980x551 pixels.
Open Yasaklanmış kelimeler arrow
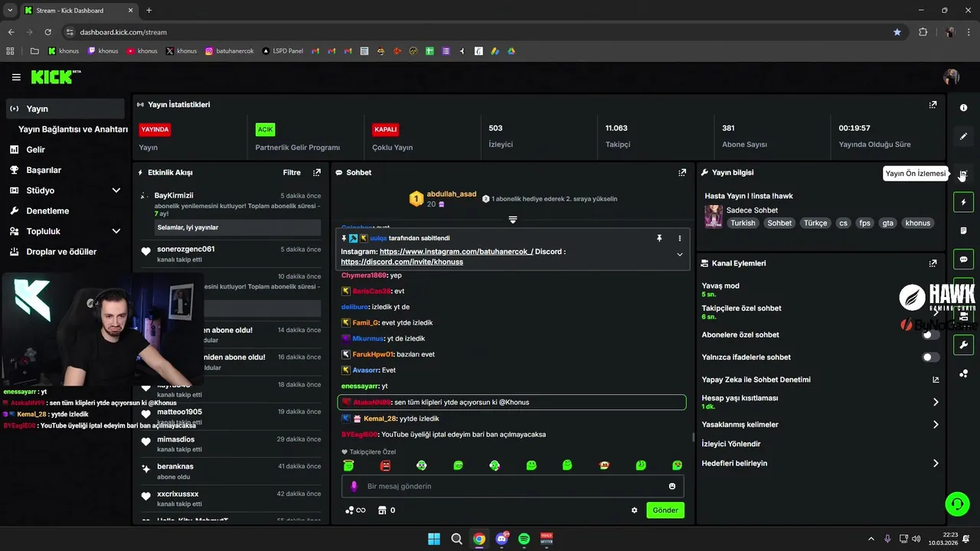pyautogui.click(x=936, y=425)
